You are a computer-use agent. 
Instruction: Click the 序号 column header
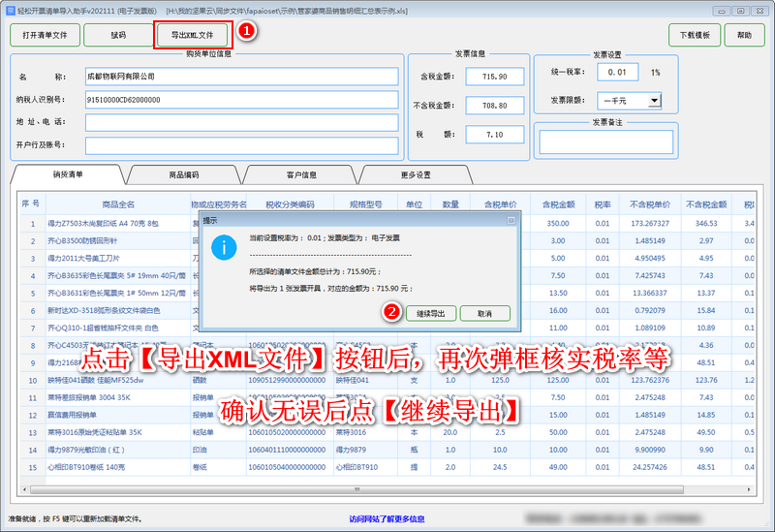click(31, 203)
